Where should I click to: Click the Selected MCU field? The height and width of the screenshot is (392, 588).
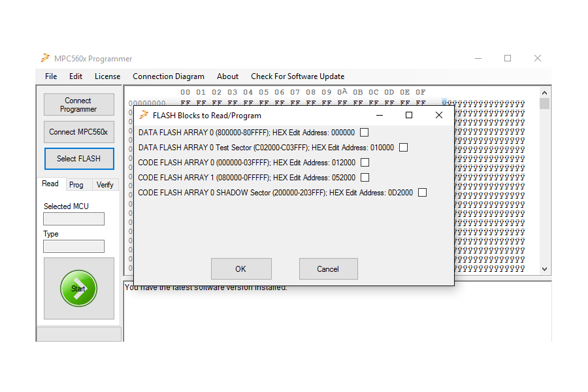[74, 219]
